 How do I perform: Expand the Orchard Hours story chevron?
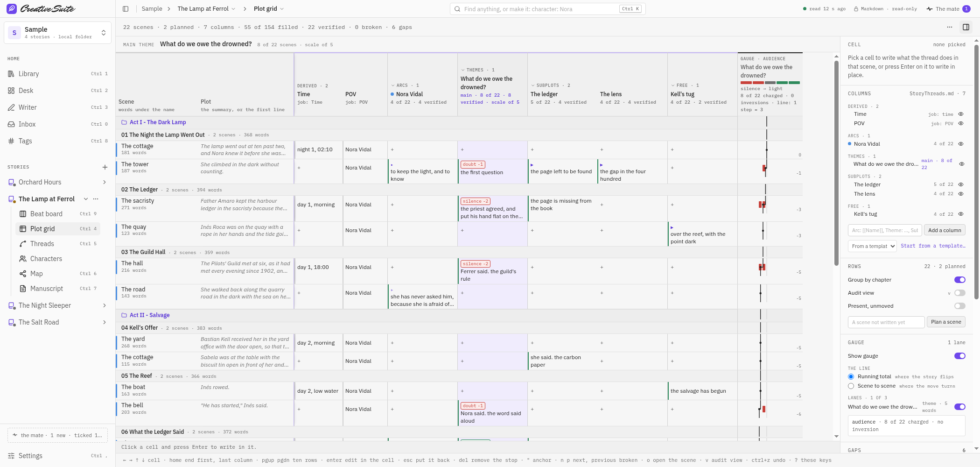104,182
